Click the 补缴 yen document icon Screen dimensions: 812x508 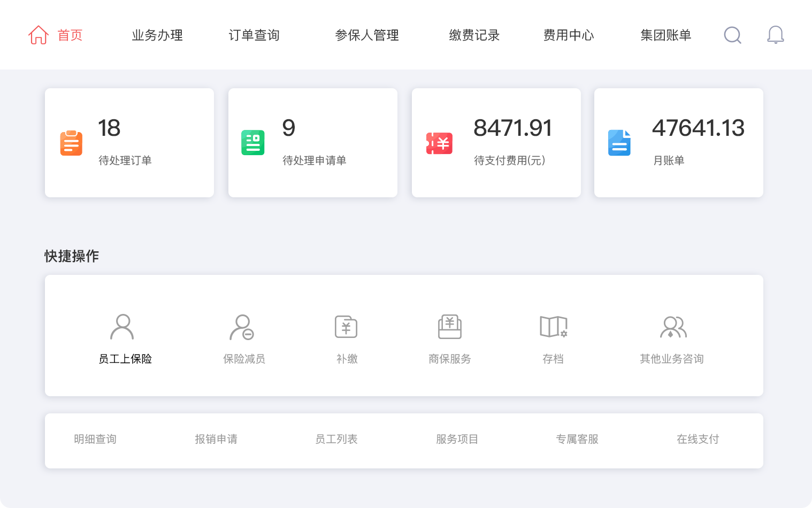[346, 327]
